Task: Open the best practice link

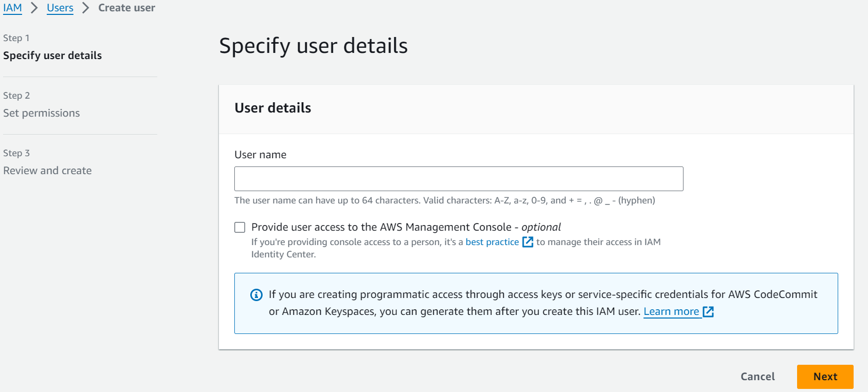Action: (492, 242)
